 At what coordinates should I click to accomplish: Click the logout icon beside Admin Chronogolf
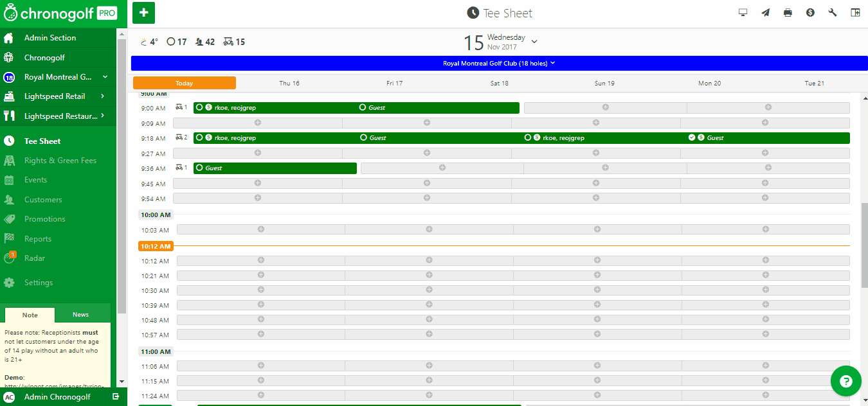point(116,397)
